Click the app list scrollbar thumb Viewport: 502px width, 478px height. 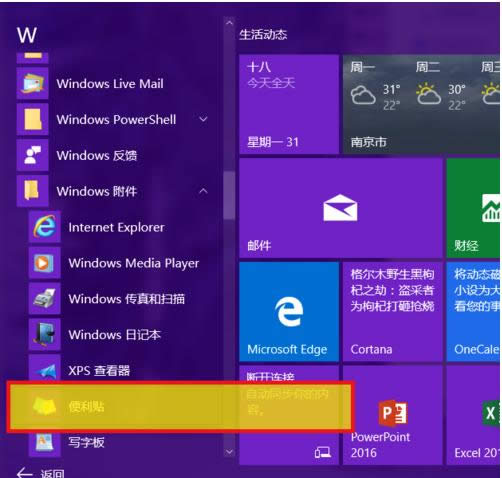229,195
